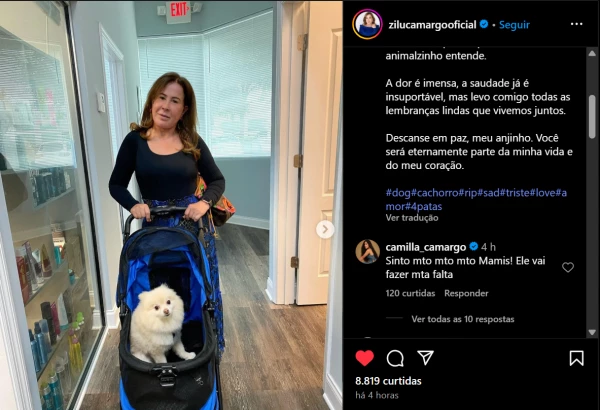The height and width of the screenshot is (410, 600).
Task: Like camilla_camargo's comment with the heart
Action: pyautogui.click(x=568, y=267)
